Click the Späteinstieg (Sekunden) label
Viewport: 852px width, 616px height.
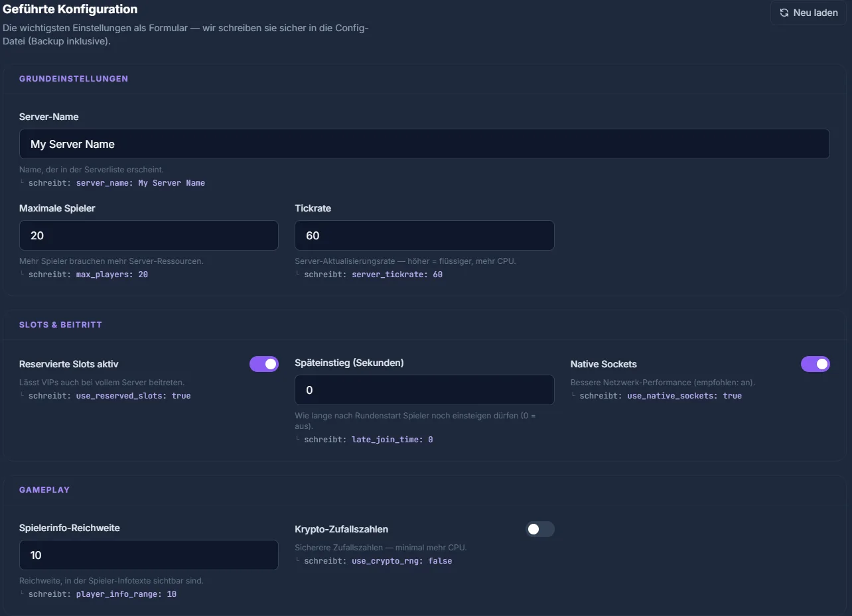(x=349, y=363)
